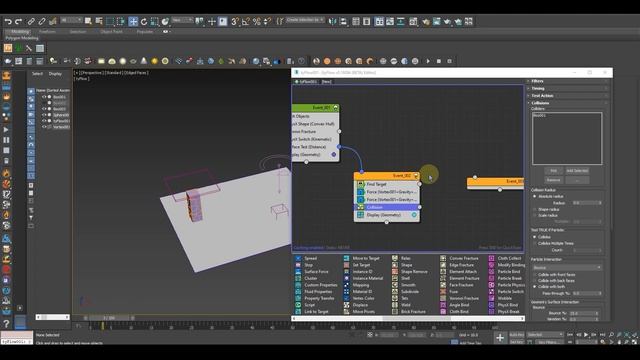
Task: Toggle the Angle Snap tool
Action: pos(246,21)
